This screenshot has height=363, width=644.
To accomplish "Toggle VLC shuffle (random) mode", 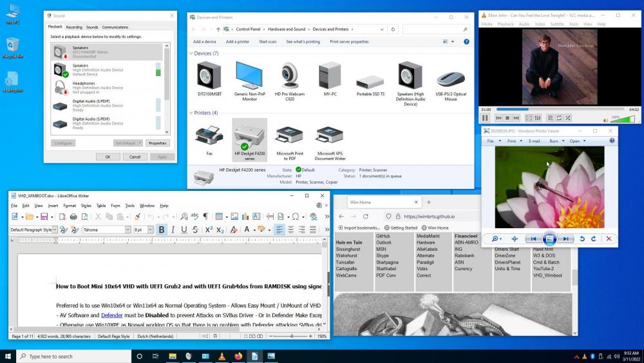I will tap(568, 118).
